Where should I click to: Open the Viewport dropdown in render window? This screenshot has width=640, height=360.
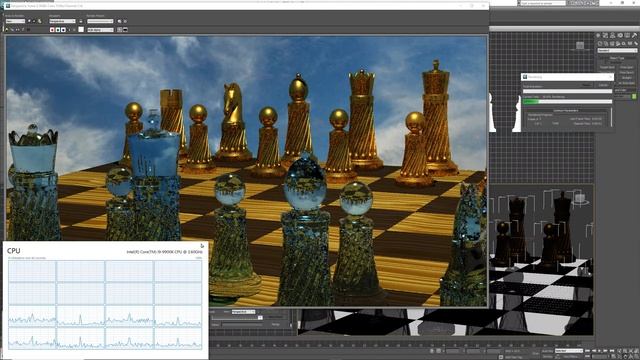click(x=62, y=21)
